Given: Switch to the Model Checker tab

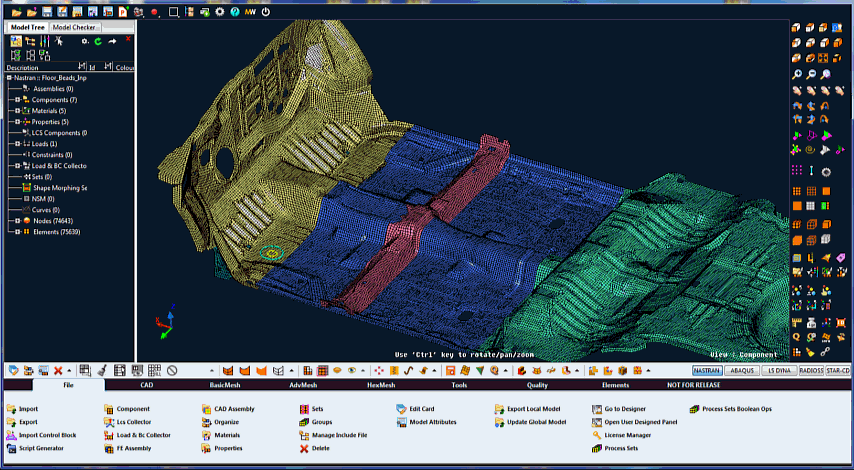Looking at the screenshot, I should pyautogui.click(x=73, y=27).
